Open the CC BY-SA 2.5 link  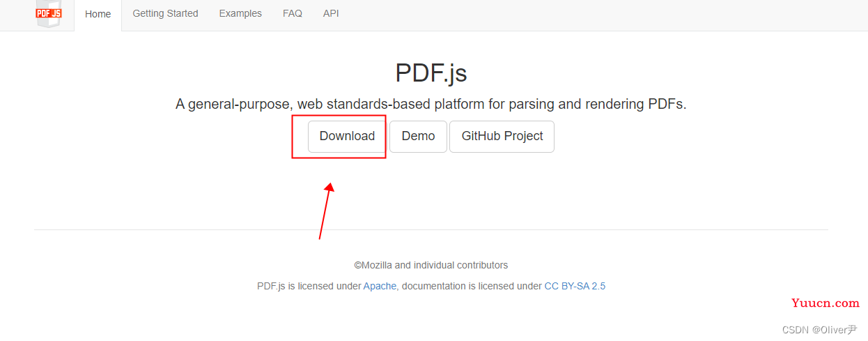coord(575,286)
